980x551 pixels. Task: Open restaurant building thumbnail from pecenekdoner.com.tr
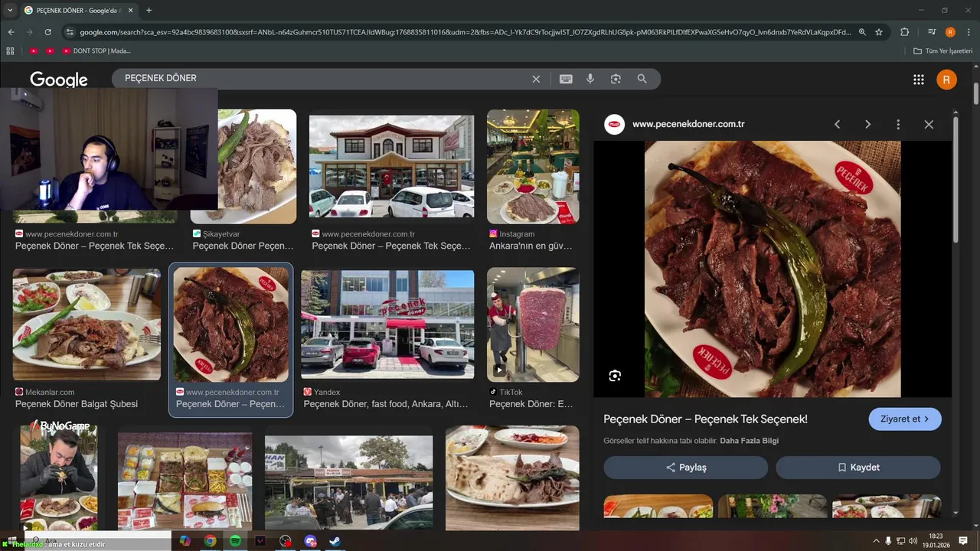coord(391,166)
